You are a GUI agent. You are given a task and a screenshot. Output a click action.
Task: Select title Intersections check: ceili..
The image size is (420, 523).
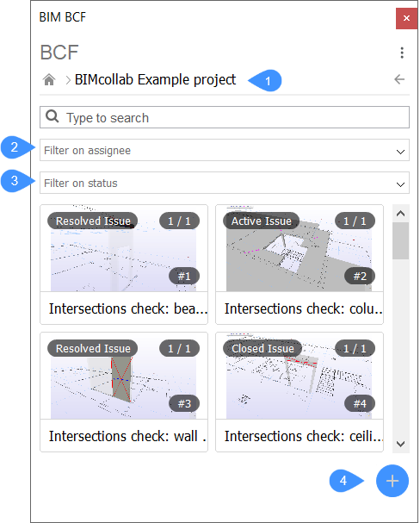click(303, 436)
